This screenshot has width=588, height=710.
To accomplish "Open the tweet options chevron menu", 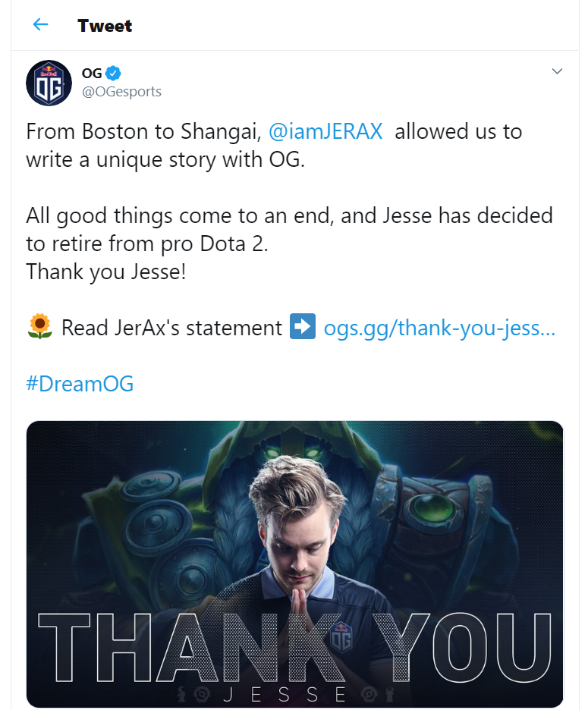I will (x=557, y=72).
